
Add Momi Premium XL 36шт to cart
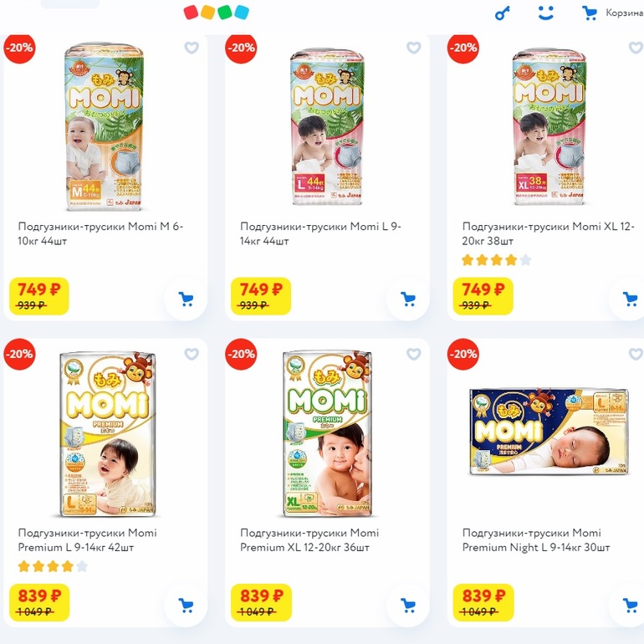click(408, 605)
